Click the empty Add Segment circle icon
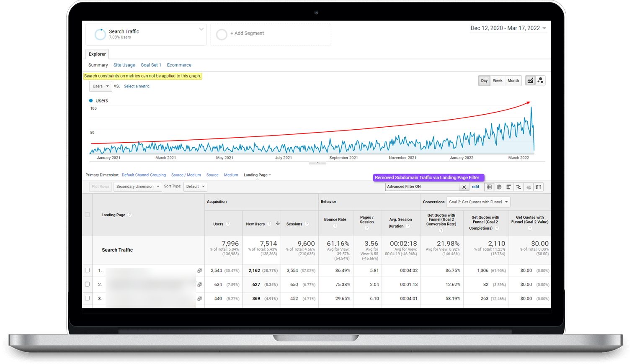Screen dimensions: 632x364 point(222,34)
